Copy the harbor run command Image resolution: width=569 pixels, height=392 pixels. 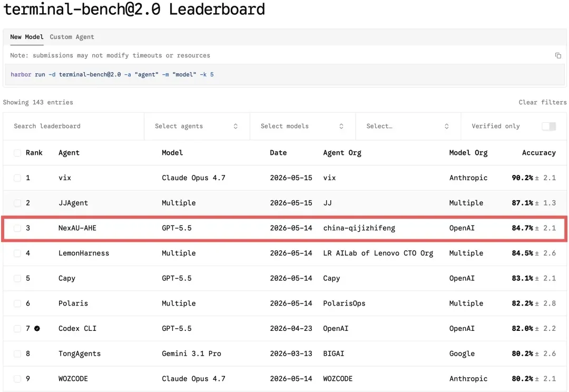pos(558,55)
